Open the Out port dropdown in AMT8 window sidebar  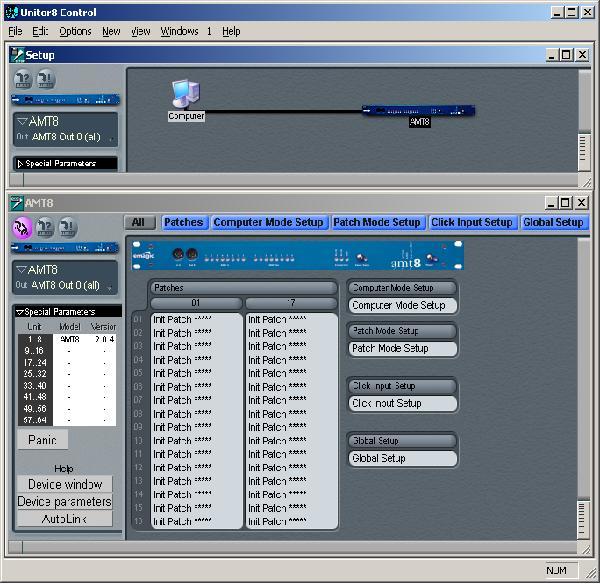pos(110,287)
